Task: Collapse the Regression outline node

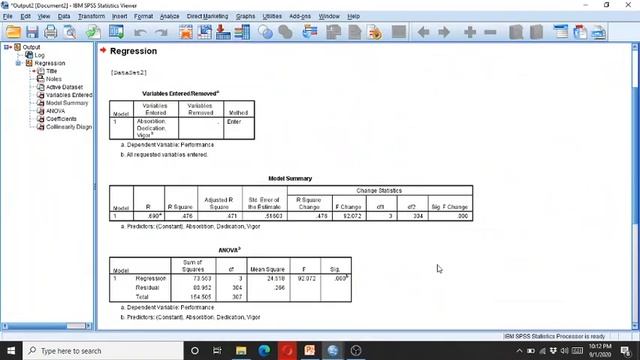Action: (x=18, y=63)
